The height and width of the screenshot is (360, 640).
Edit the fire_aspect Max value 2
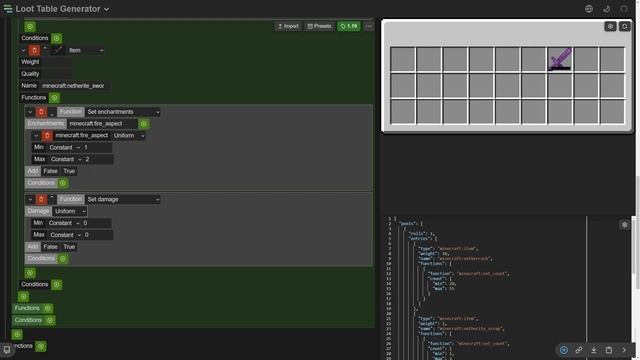[99, 159]
